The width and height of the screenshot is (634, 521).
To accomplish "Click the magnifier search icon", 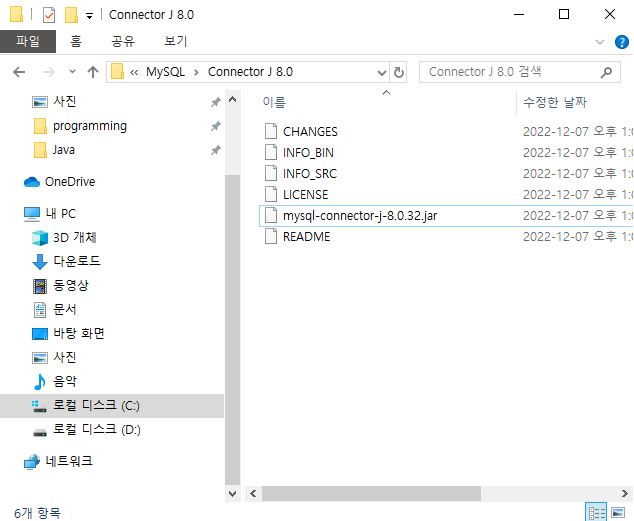I will [x=606, y=72].
